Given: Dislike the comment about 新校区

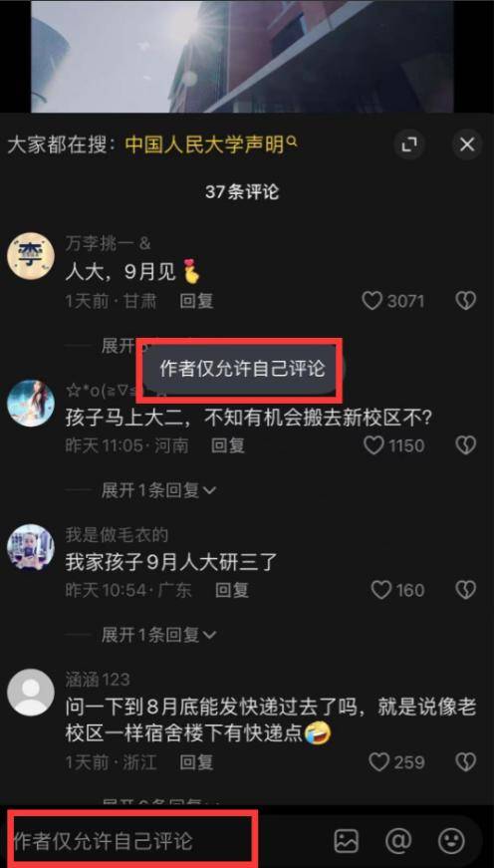Looking at the screenshot, I should (466, 445).
